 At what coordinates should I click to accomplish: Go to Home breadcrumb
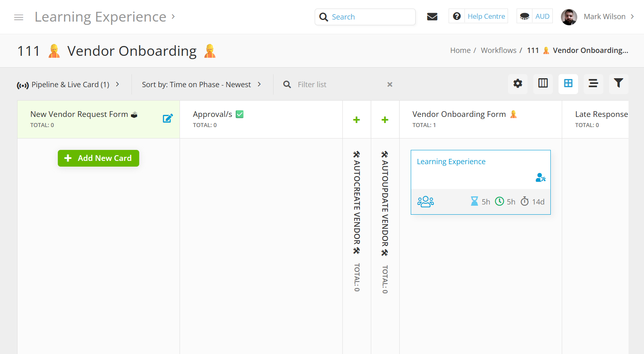pyautogui.click(x=460, y=51)
